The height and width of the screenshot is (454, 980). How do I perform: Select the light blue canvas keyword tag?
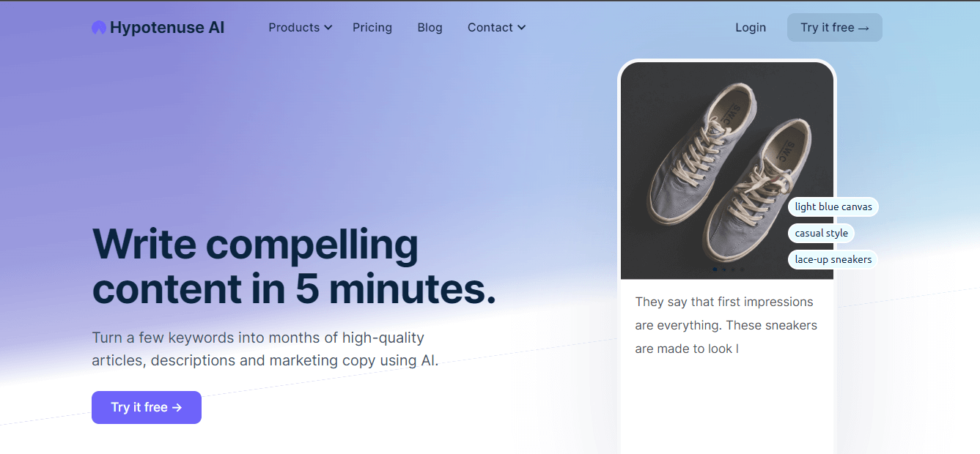tap(833, 207)
